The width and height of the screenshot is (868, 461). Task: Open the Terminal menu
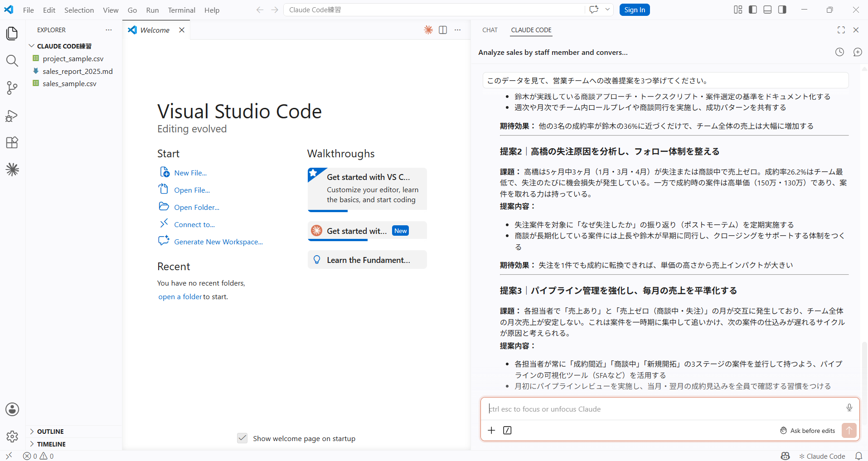[x=181, y=10]
